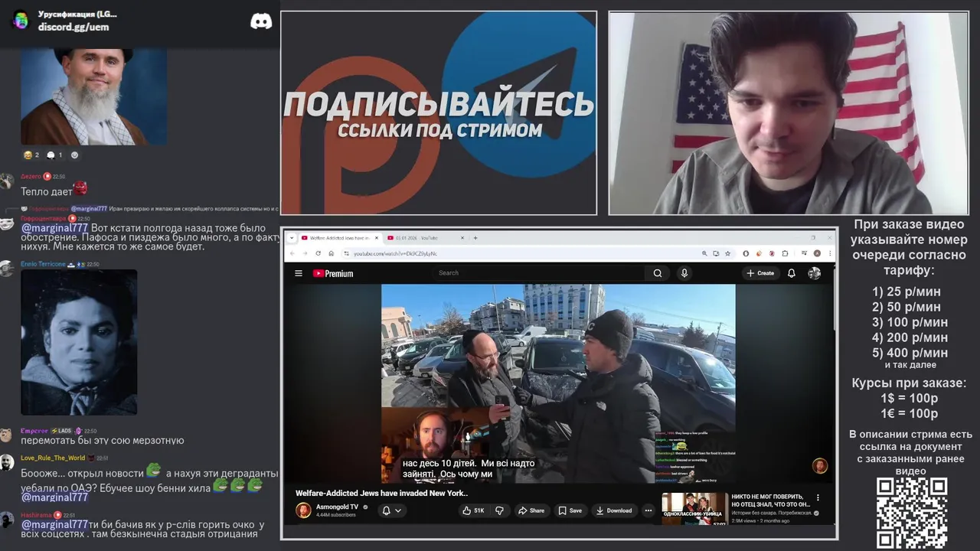This screenshot has width=980, height=551.
Task: Click Dezero's avatar in Discord chat
Action: pyautogui.click(x=7, y=181)
